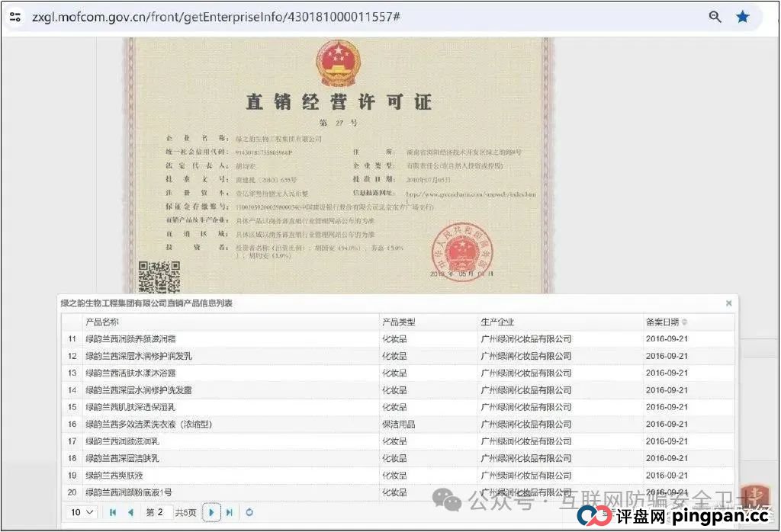Click the next page arrow in pagination

[211, 512]
